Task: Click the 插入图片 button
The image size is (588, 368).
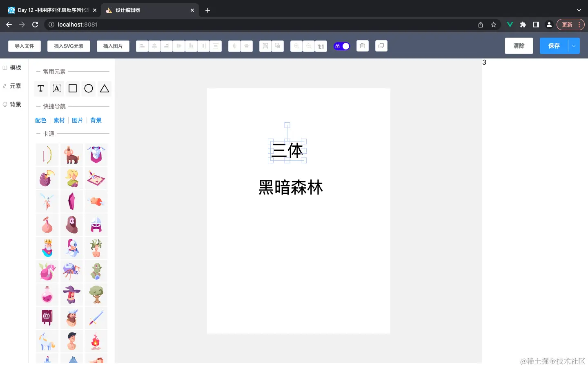Action: click(113, 46)
